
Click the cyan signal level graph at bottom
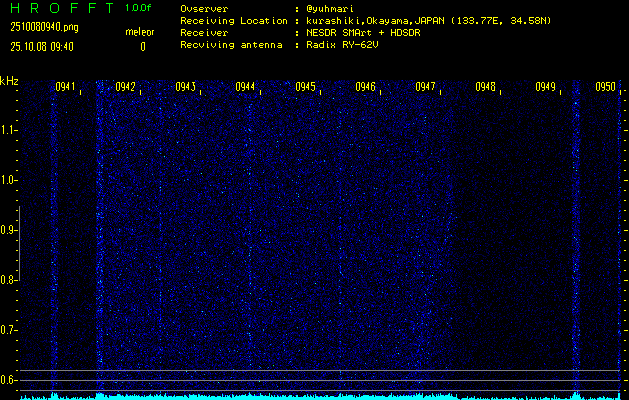pyautogui.click(x=320, y=396)
